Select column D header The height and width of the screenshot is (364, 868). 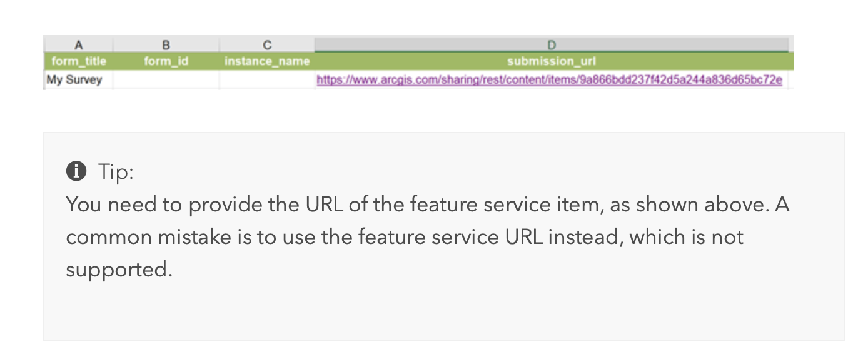point(552,44)
